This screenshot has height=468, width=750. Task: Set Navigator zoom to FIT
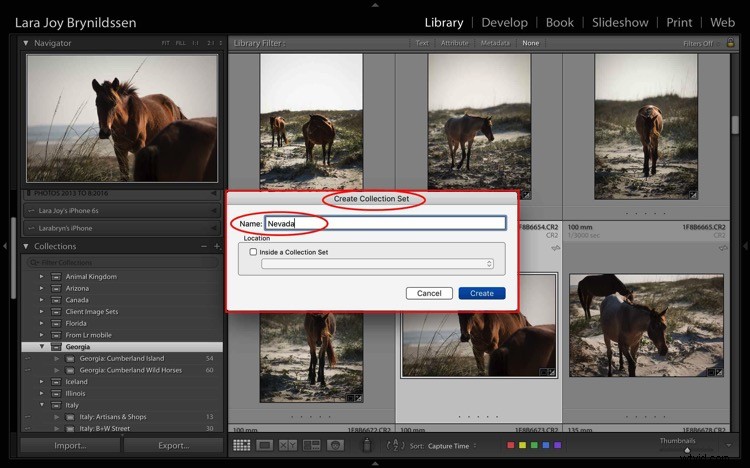(x=165, y=43)
